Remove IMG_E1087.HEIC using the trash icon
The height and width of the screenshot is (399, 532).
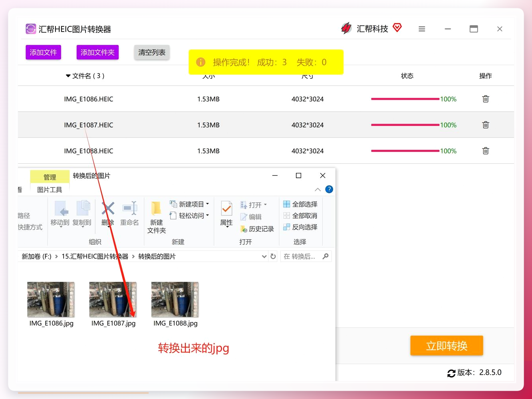click(x=485, y=125)
